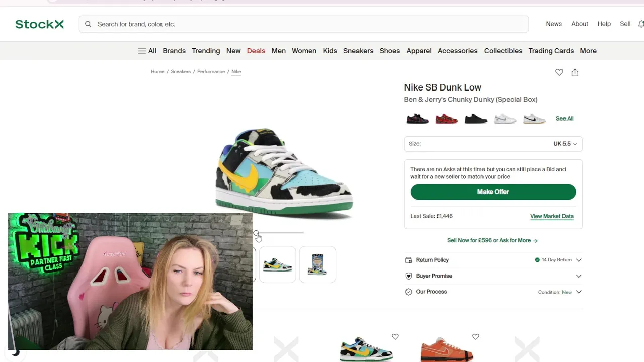644x362 pixels.
Task: Open the notifications bell icon
Action: click(641, 24)
